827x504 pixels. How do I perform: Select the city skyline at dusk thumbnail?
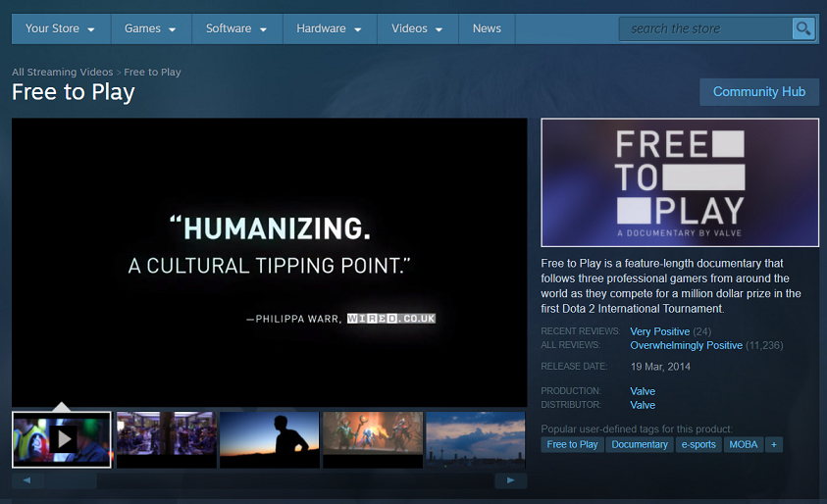[x=476, y=439]
